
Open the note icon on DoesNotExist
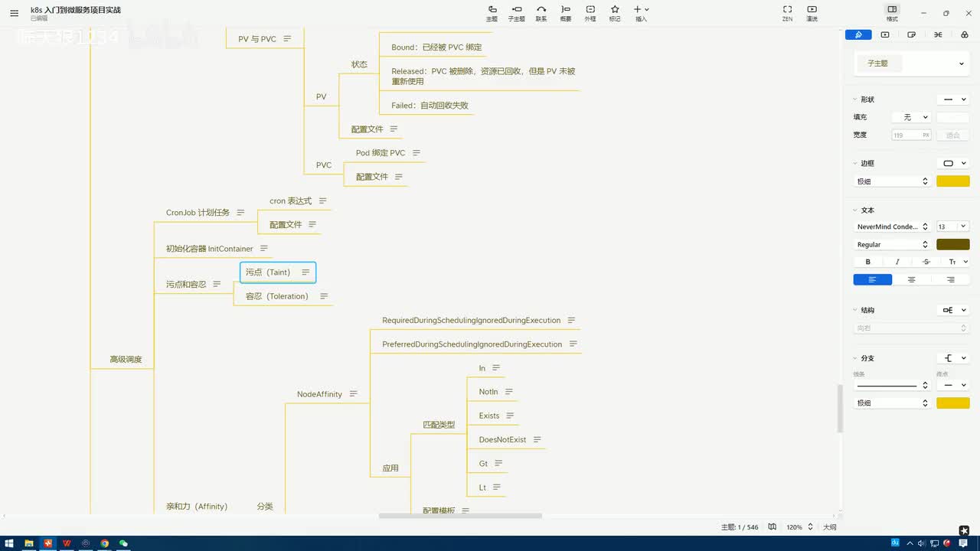pyautogui.click(x=537, y=440)
